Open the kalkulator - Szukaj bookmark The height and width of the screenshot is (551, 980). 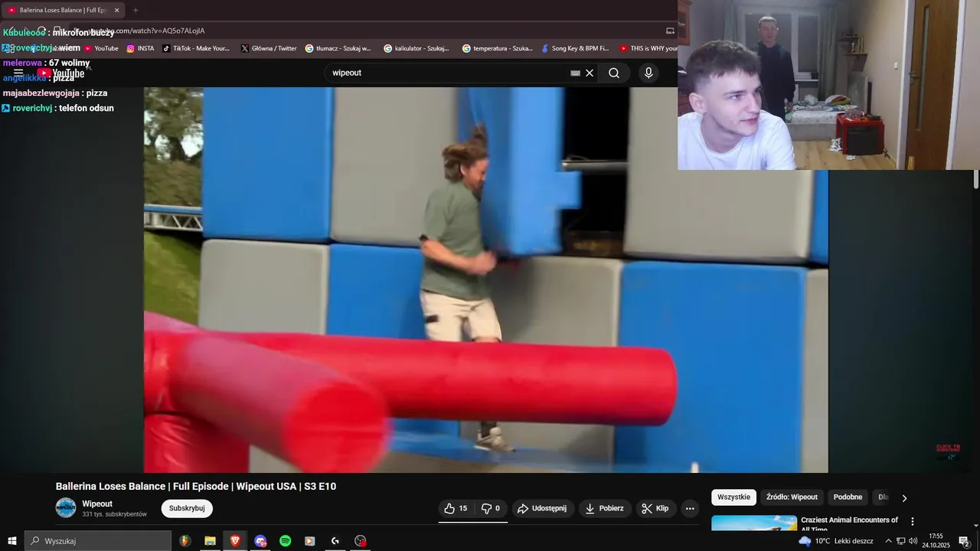point(416,48)
